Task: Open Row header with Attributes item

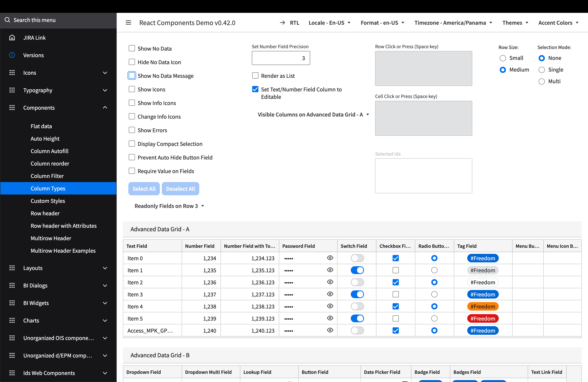Action: tap(64, 226)
